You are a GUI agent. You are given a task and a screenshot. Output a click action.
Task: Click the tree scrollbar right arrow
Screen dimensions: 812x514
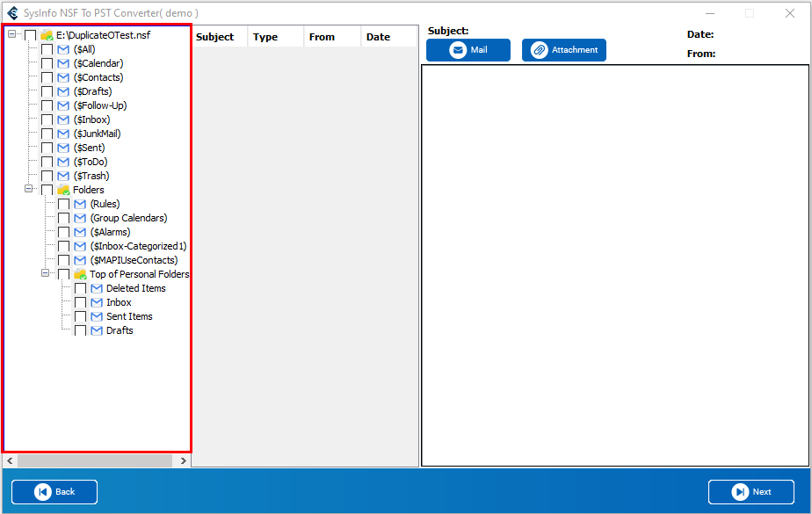(184, 460)
